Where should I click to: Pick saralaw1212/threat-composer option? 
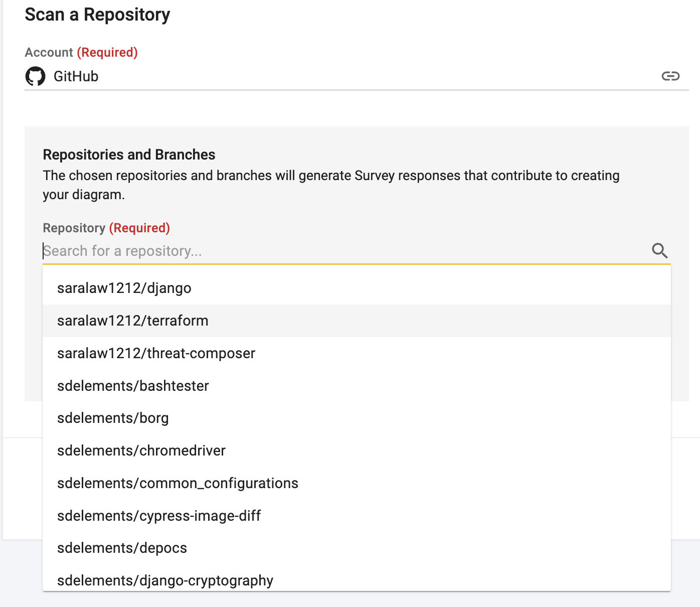(x=357, y=353)
